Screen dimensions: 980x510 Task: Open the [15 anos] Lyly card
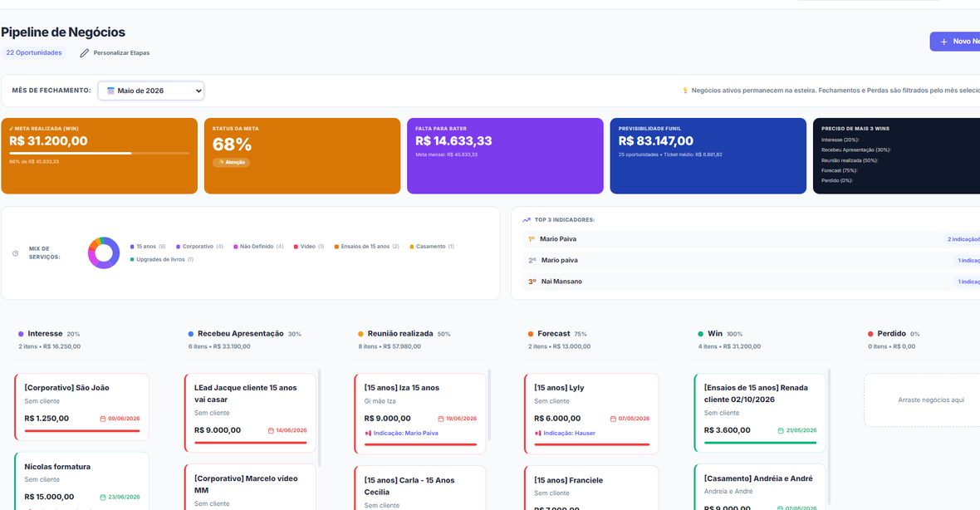(x=591, y=414)
